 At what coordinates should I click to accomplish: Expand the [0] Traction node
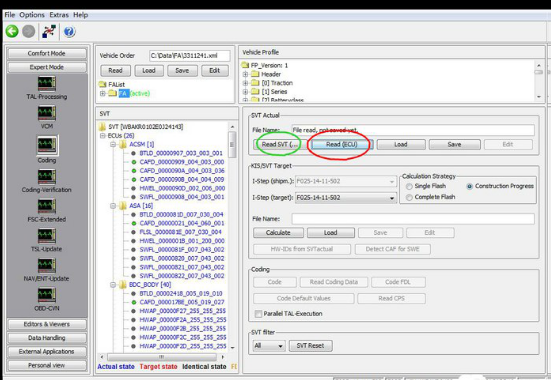point(246,83)
